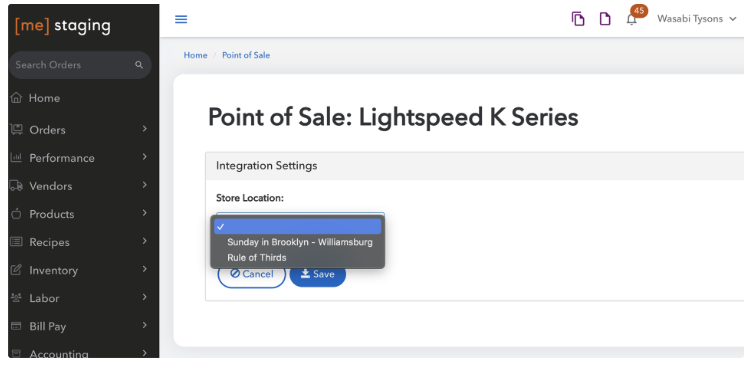
Task: Click the Inventory edit icon
Action: click(16, 270)
